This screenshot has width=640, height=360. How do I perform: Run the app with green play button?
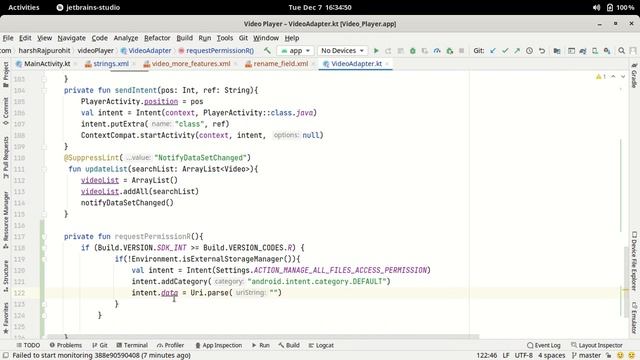coord(376,51)
